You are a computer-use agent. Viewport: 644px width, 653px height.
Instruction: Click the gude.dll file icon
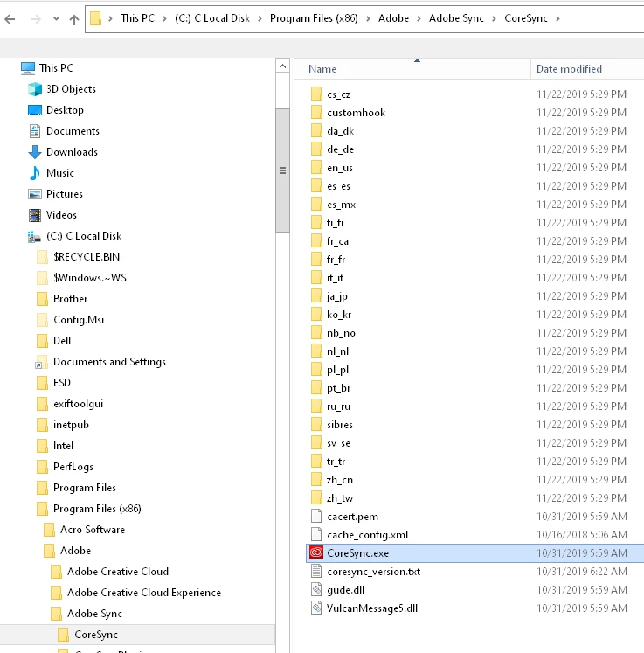point(316,589)
